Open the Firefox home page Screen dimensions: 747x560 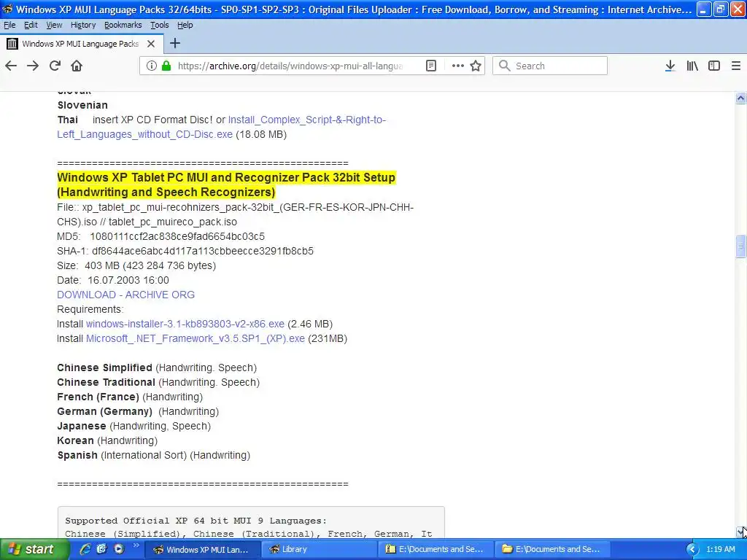click(77, 66)
